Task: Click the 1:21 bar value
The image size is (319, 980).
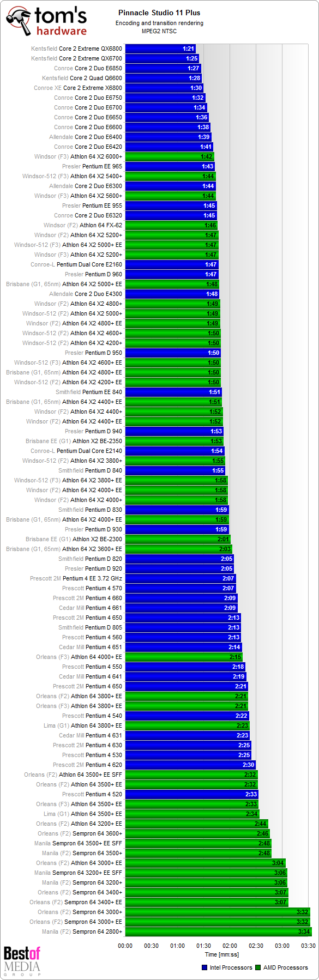Action: 189,49
